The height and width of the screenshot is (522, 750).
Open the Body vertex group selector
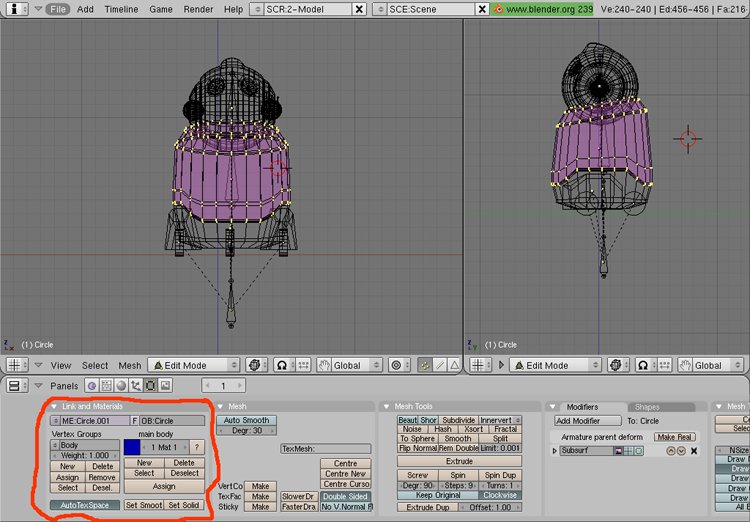[55, 445]
